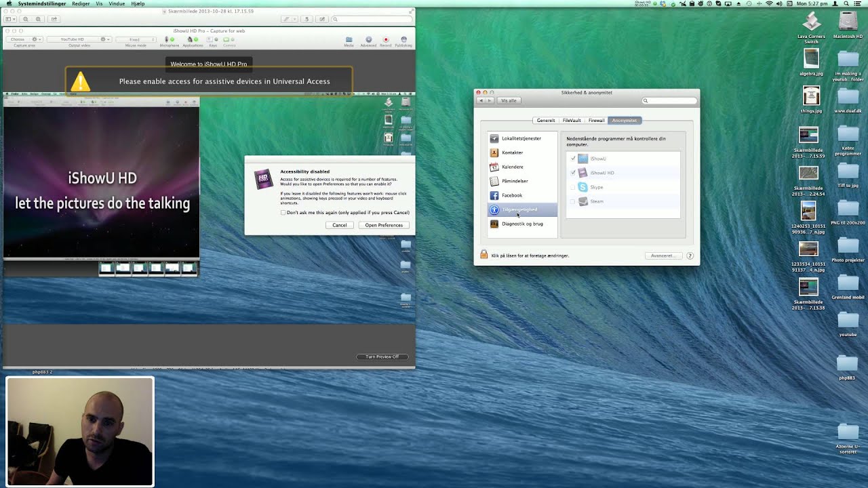
Task: Open the Hjælp menu
Action: coord(138,3)
